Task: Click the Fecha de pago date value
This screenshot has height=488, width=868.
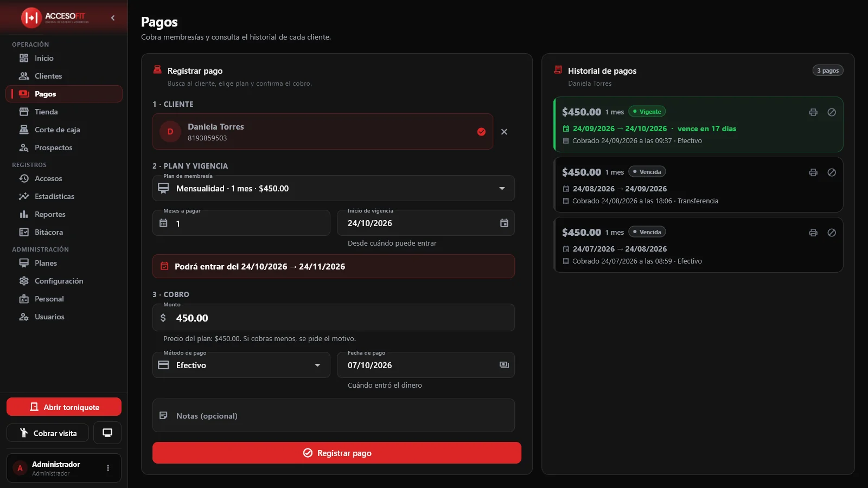Action: [x=370, y=365]
